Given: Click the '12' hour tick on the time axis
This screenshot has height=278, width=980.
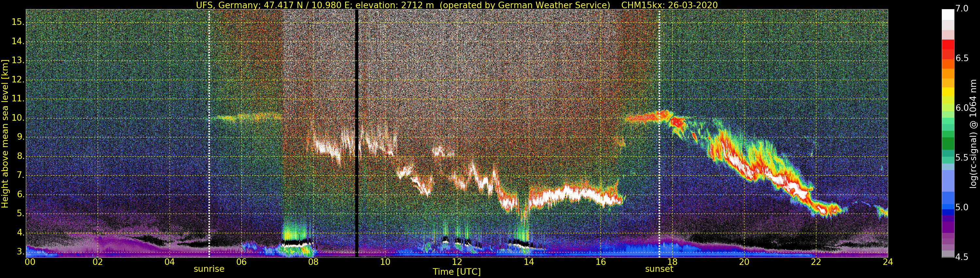Looking at the screenshot, I should point(457,262).
